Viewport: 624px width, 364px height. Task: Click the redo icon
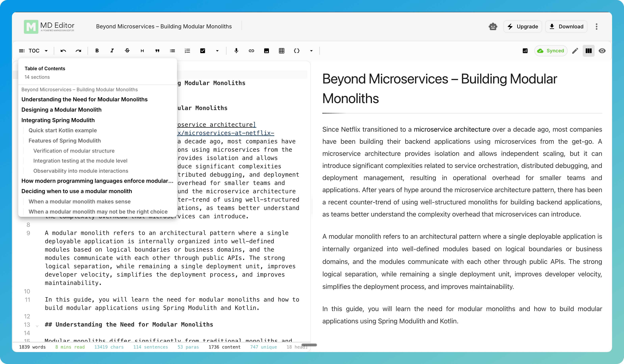point(78,51)
